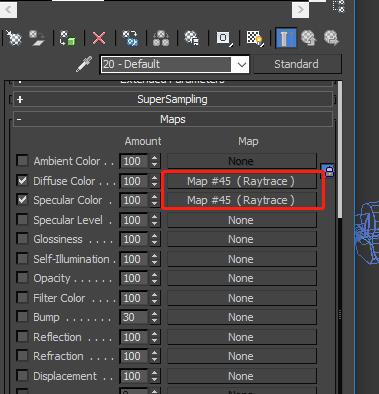Click the Bump amount field showing 30
This screenshot has width=379, height=394.
coord(134,317)
